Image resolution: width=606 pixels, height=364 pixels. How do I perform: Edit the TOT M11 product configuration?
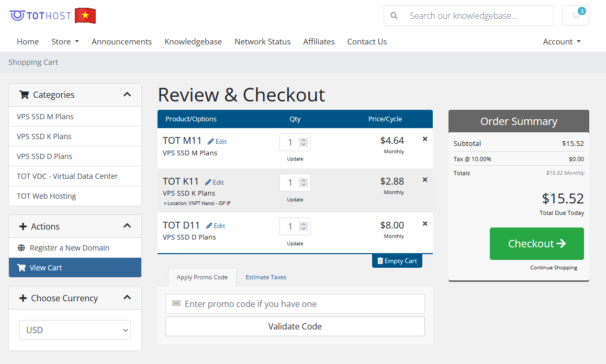coord(217,142)
